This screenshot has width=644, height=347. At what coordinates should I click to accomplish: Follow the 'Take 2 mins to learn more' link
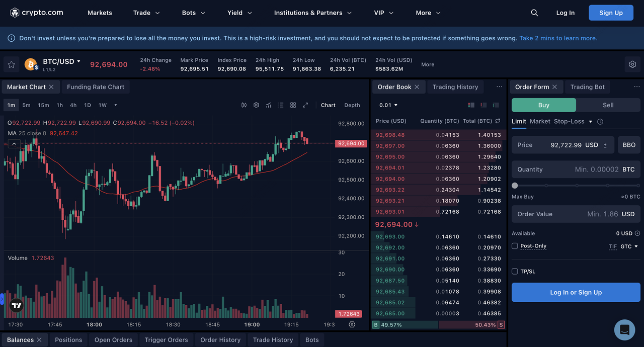pyautogui.click(x=558, y=38)
